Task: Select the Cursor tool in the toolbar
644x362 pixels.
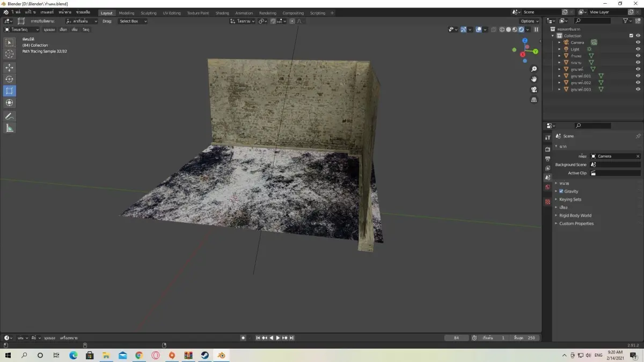Action: (10, 54)
